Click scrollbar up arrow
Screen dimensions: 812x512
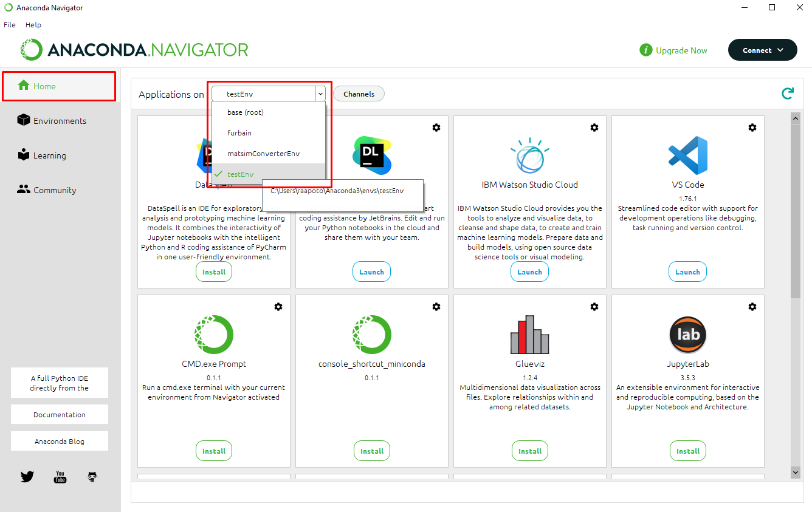coord(796,118)
